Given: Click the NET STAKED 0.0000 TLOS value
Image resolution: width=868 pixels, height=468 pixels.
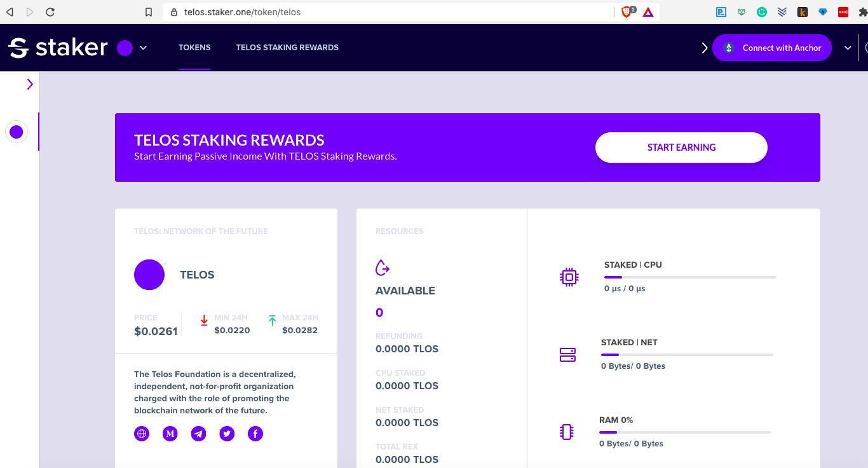Looking at the screenshot, I should [407, 422].
